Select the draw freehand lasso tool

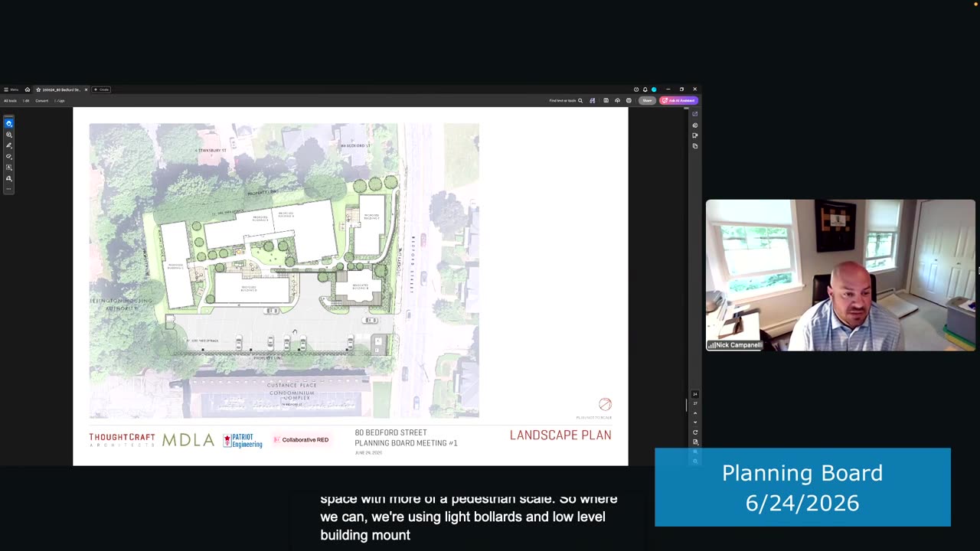point(9,156)
